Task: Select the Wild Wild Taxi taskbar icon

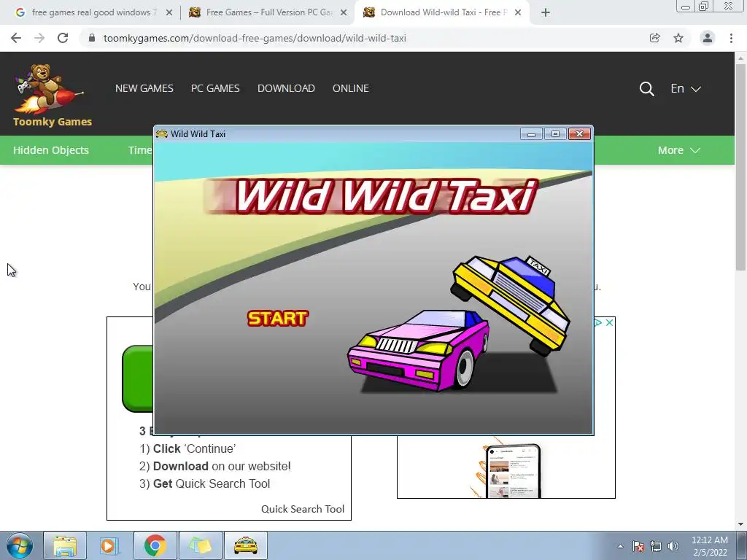Action: pyautogui.click(x=246, y=545)
